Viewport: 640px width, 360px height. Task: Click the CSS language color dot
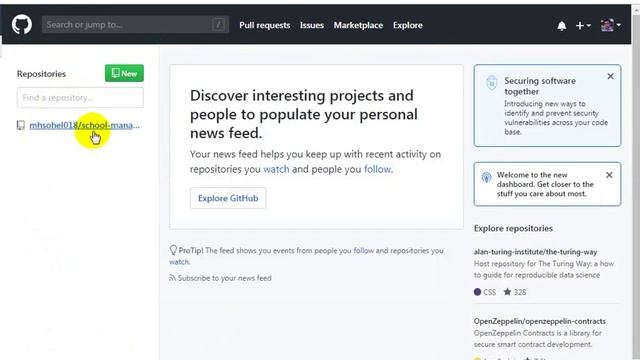click(477, 292)
